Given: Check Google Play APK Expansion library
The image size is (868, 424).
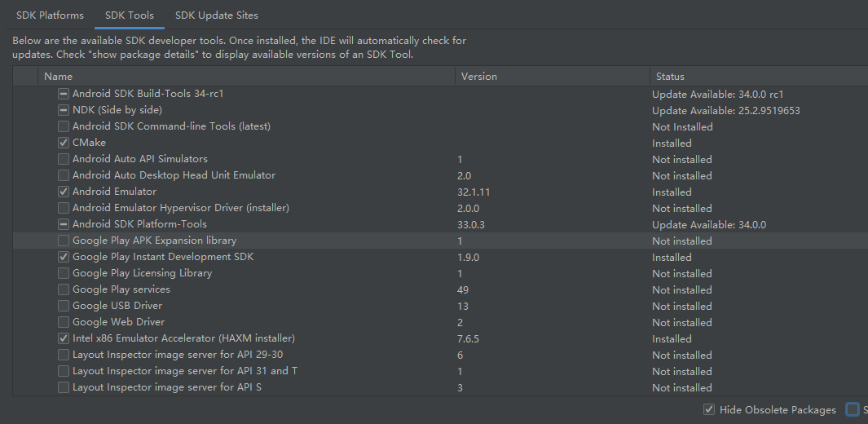Looking at the screenshot, I should [x=64, y=241].
